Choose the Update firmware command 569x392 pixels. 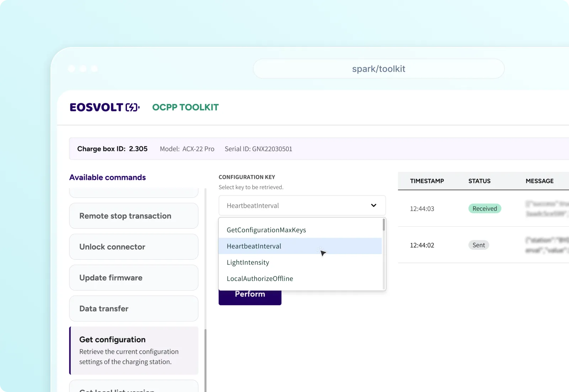[x=134, y=278]
